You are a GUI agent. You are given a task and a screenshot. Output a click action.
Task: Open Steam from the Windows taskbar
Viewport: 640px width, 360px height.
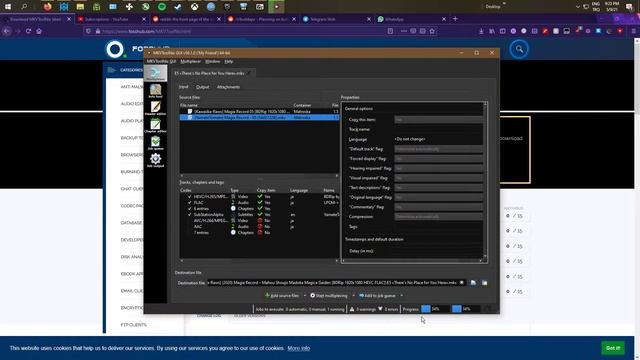(178, 7)
